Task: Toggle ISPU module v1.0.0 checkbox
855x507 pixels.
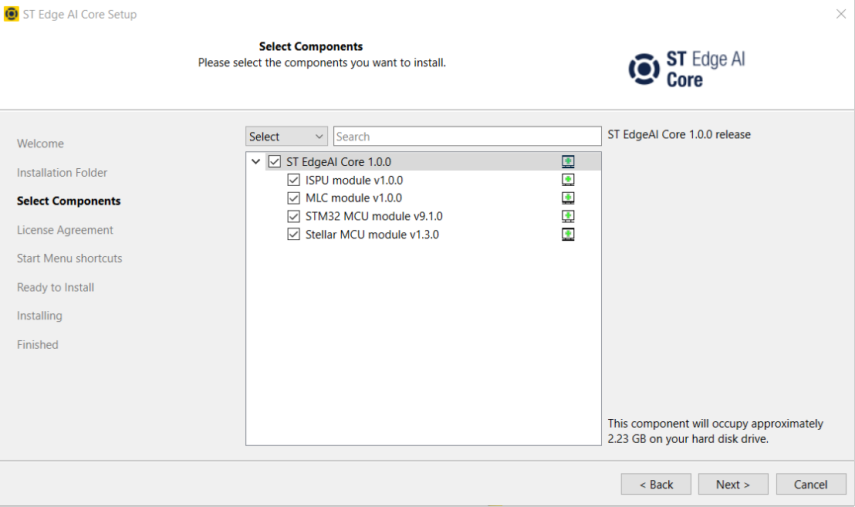Action: point(293,180)
